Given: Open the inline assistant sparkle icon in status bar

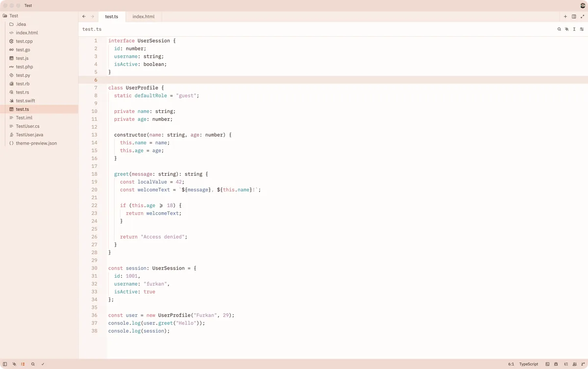Looking at the screenshot, I should click(x=14, y=364).
